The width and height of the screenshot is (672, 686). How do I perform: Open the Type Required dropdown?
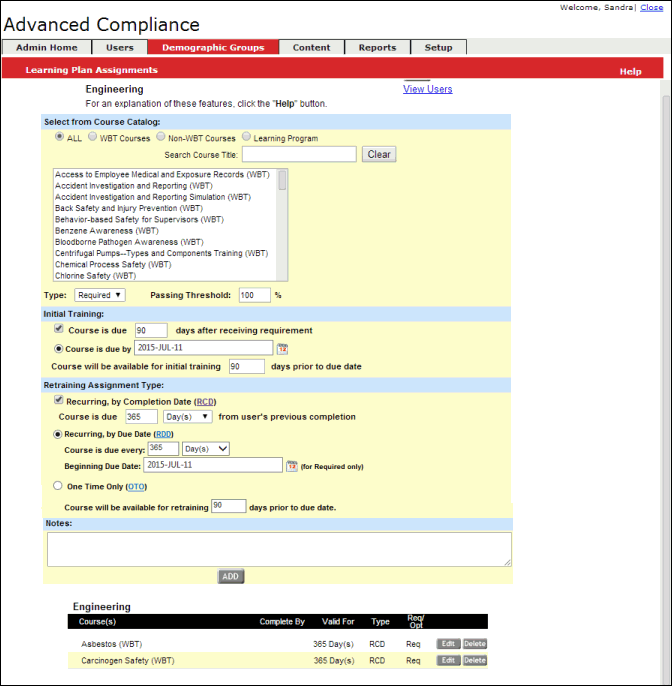click(x=100, y=295)
